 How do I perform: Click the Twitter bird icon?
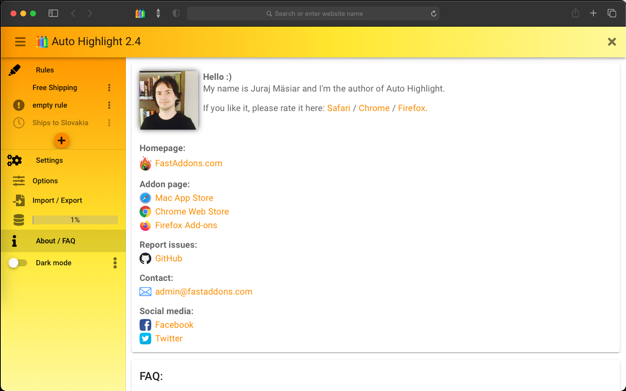(145, 338)
